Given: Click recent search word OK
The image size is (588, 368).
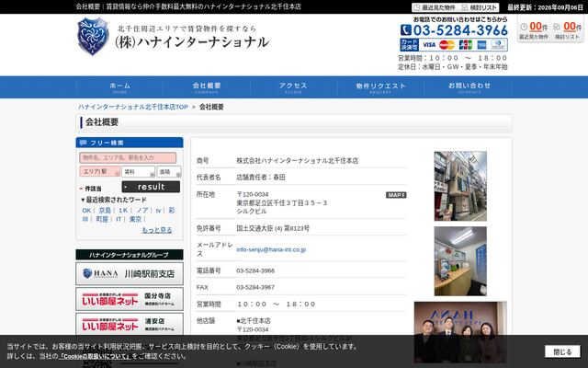Looking at the screenshot, I should (86, 211).
